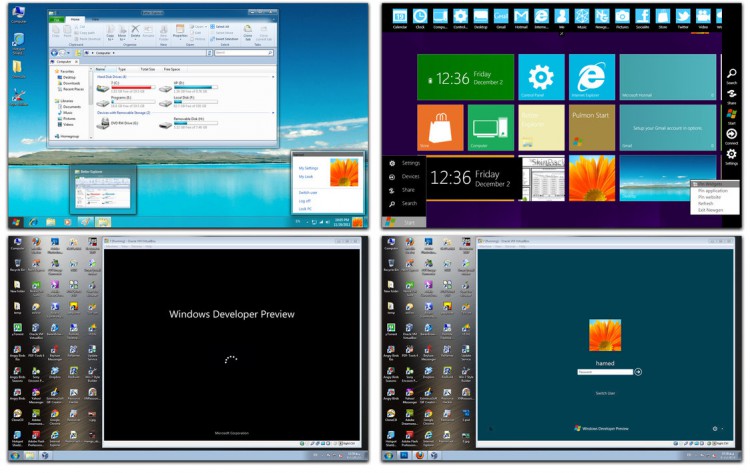The image size is (750, 473).
Task: Open the Music icon in the top app bar
Action: pos(582,16)
